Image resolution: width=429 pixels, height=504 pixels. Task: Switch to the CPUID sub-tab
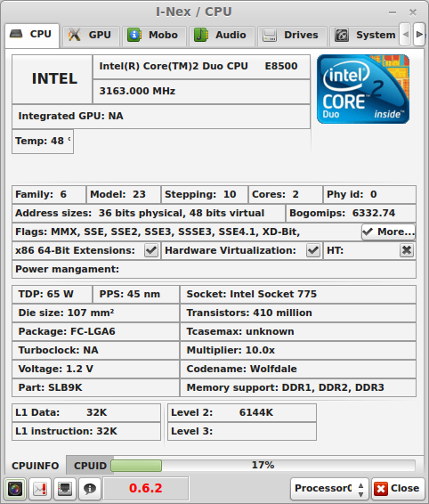coord(90,466)
